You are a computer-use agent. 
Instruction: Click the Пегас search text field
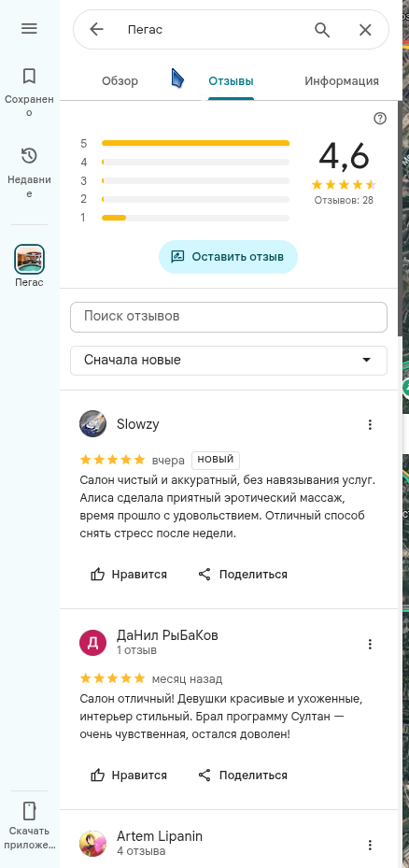[x=213, y=29]
